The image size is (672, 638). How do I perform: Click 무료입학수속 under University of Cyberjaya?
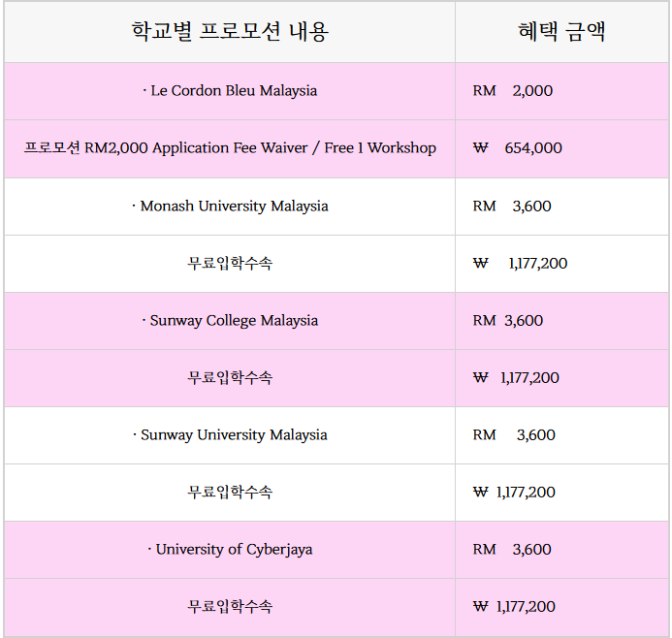pyautogui.click(x=230, y=606)
